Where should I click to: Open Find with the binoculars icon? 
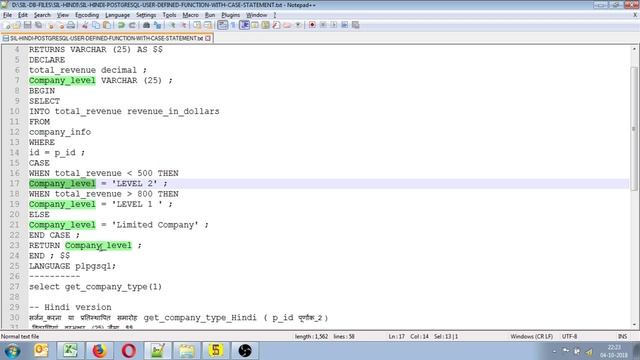[x=146, y=25]
